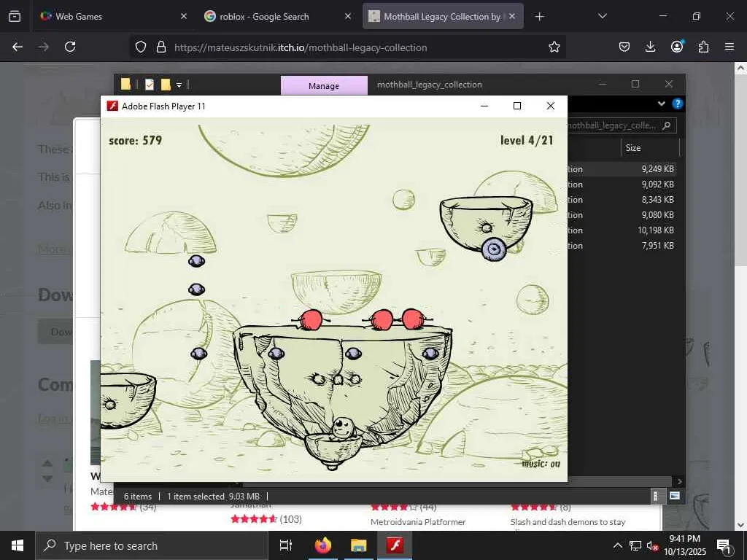This screenshot has width=747, height=560.
Task: Open File Explorer from the taskbar
Action: click(358, 545)
